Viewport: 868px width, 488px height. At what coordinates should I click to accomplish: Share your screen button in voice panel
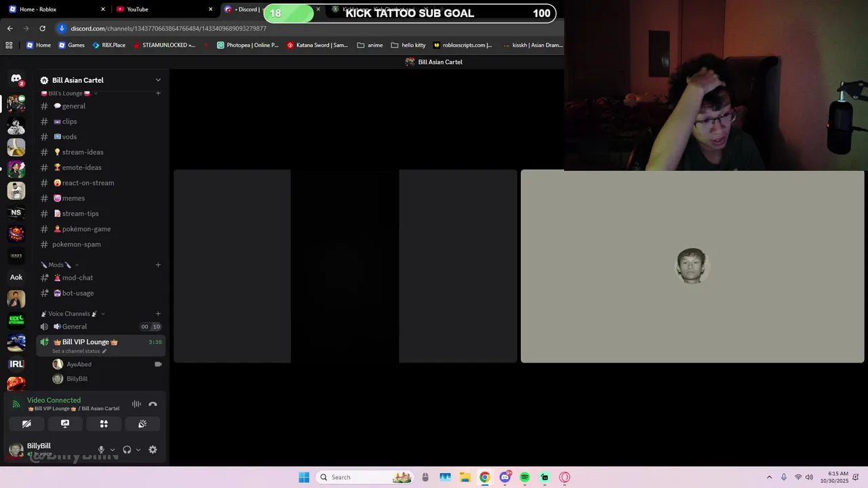[65, 424]
